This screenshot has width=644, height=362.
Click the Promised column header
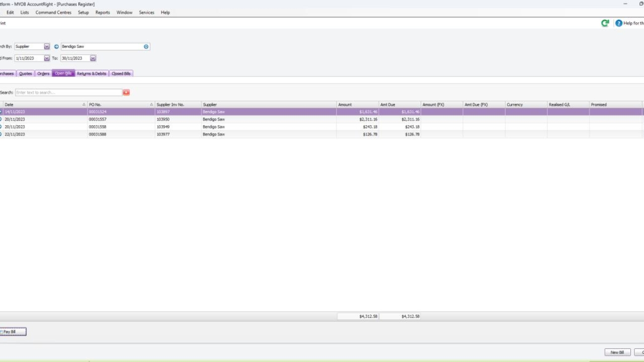616,105
